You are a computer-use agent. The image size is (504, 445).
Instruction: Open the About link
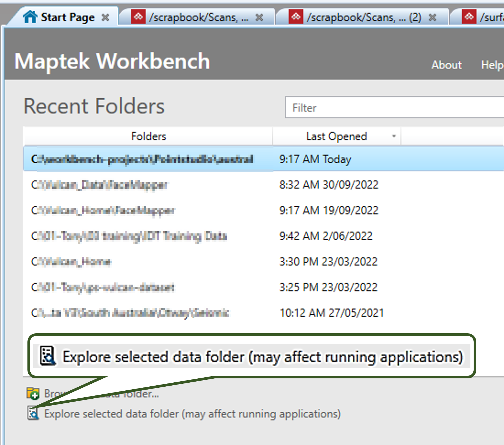pos(447,65)
